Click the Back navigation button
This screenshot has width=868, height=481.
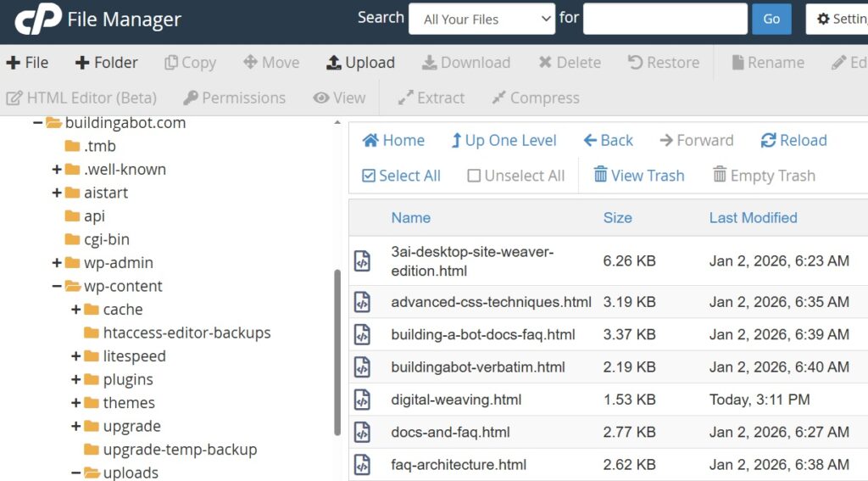pos(608,141)
